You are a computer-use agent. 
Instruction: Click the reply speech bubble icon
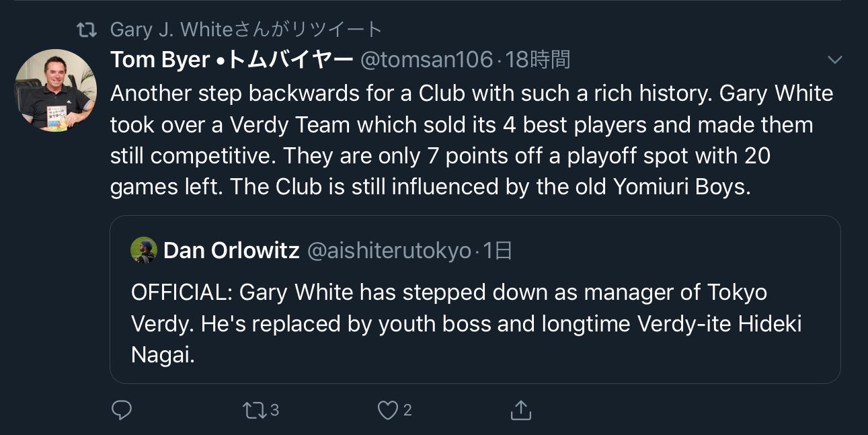coord(122,409)
